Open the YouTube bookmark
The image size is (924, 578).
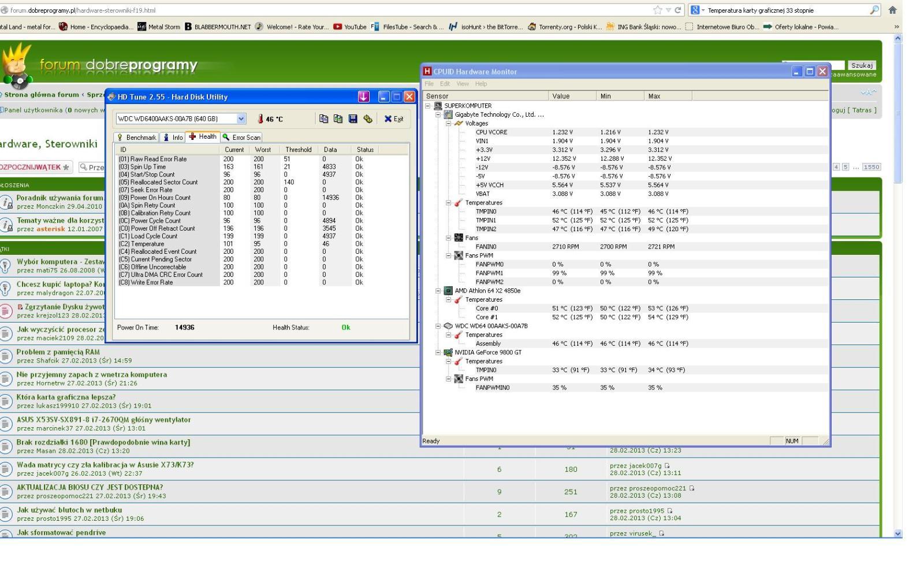coord(350,27)
